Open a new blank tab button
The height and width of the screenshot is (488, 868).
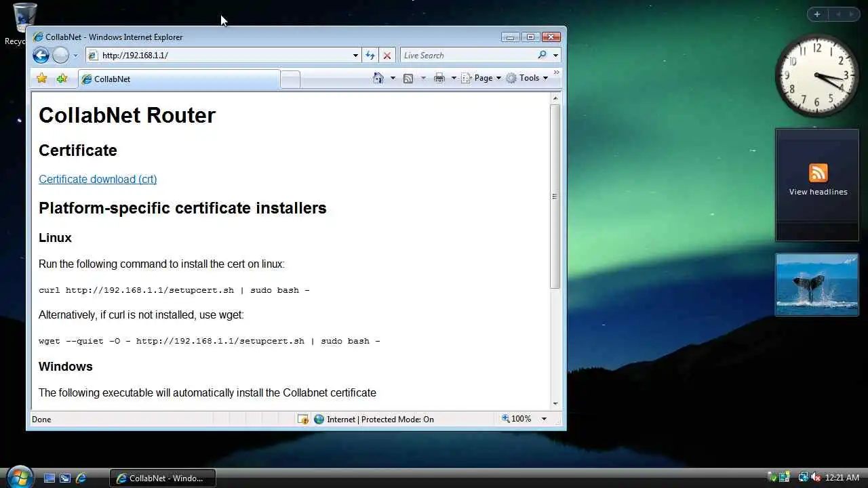click(x=290, y=79)
